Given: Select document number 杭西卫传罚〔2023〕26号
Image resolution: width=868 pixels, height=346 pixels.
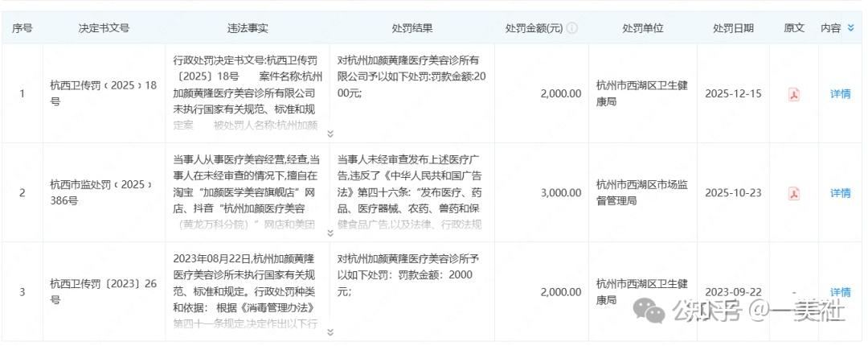Looking at the screenshot, I should (x=104, y=291).
